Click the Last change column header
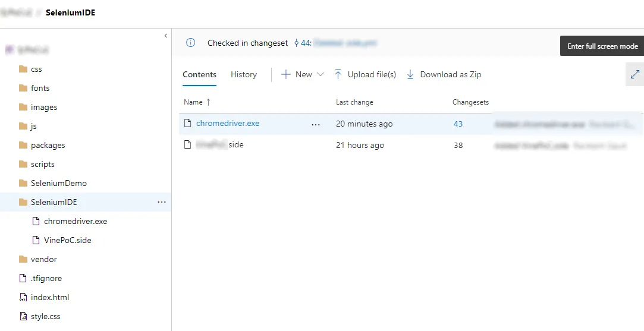Viewport: 644px width, 331px height. point(354,102)
